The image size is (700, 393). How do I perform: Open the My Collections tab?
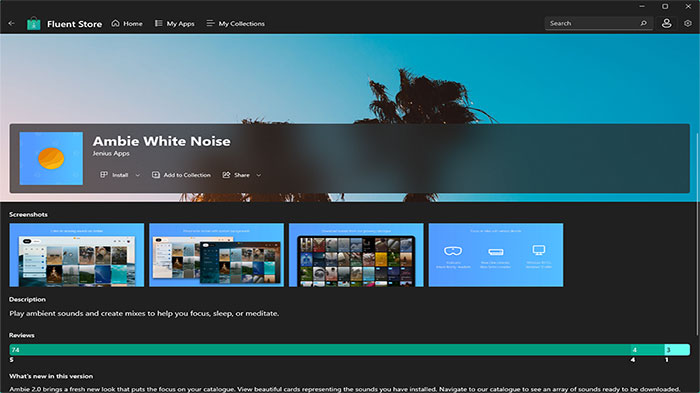[x=235, y=23]
